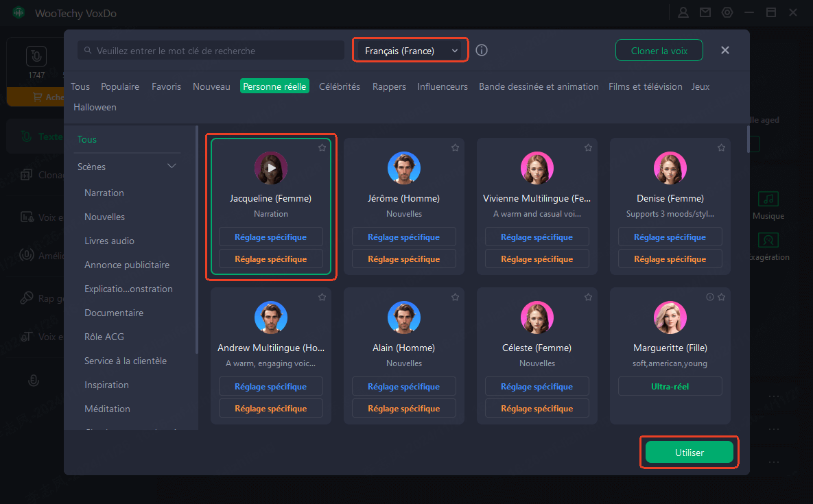The height and width of the screenshot is (504, 813).
Task: Open the user account icon in title bar
Action: click(x=683, y=12)
